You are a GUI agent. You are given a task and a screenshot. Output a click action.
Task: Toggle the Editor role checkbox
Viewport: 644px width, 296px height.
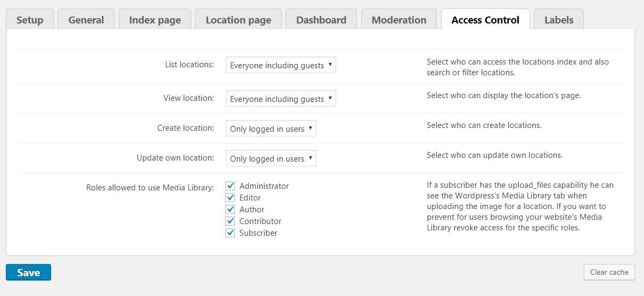[x=230, y=198]
